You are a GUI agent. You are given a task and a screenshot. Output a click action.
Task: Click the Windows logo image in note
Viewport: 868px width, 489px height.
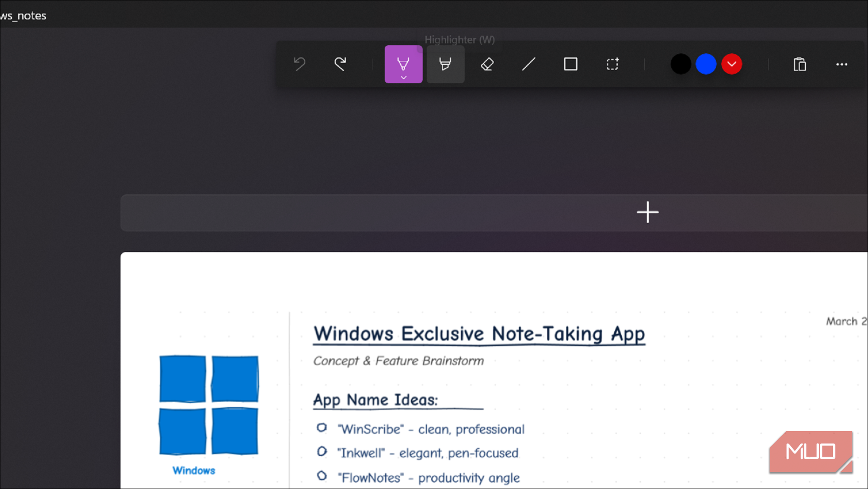(209, 405)
